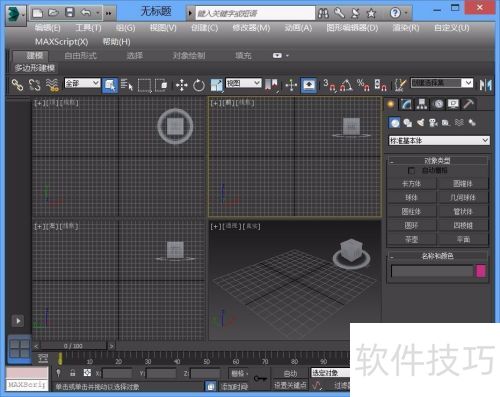Click the New Scene icon in title bar
Image resolution: width=500 pixels, height=397 pixels.
pos(37,13)
